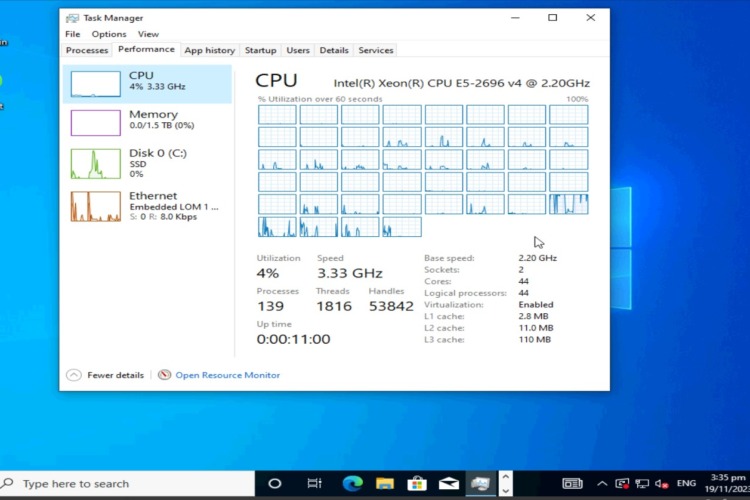Click tray icon with red dot
The width and height of the screenshot is (750, 500).
pos(622,484)
